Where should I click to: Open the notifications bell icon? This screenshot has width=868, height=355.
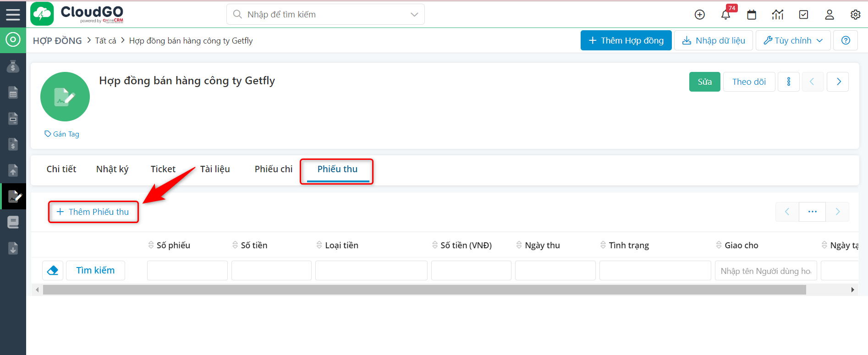[x=725, y=15]
